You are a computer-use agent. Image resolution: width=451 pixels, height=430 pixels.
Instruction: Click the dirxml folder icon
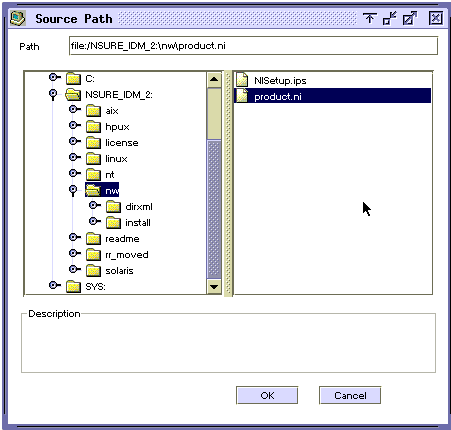pos(113,207)
